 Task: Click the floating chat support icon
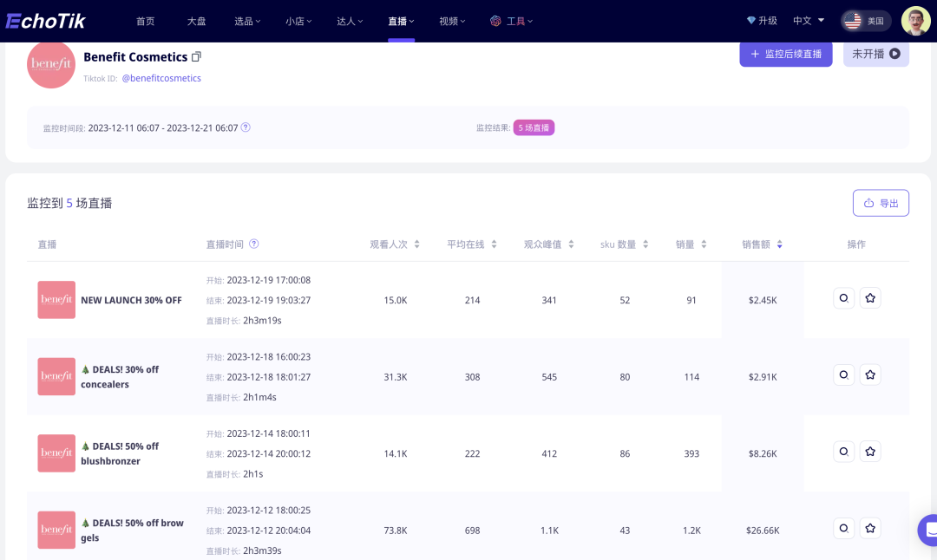click(929, 530)
